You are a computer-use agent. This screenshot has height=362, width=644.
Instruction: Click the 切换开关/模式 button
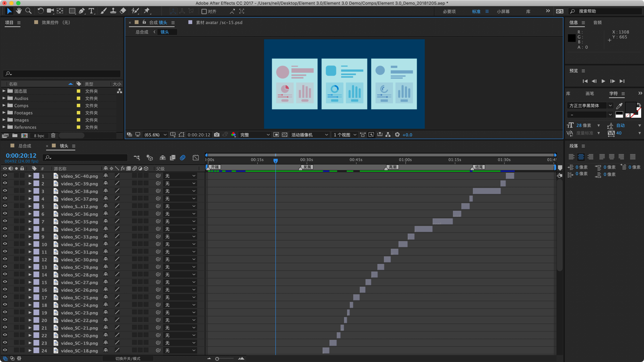pyautogui.click(x=128, y=358)
